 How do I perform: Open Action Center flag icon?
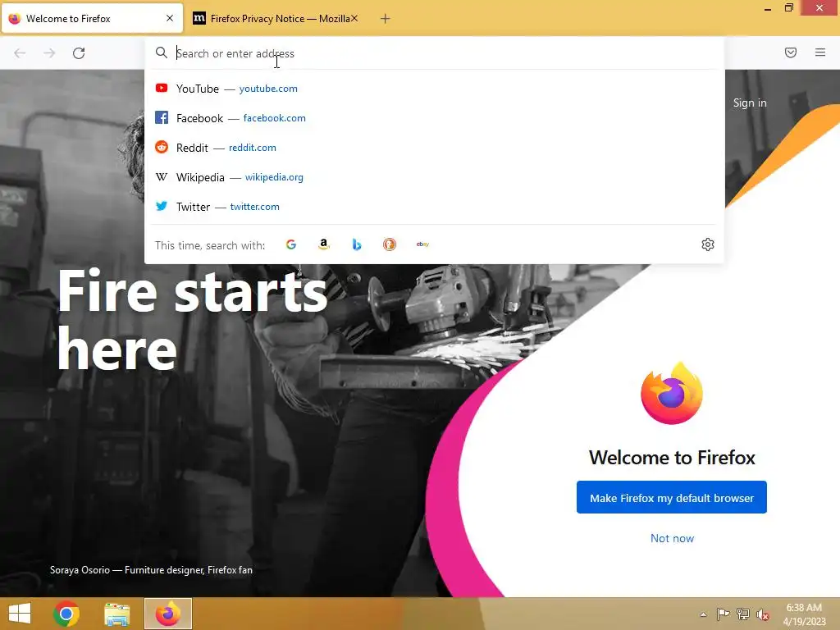pos(723,614)
